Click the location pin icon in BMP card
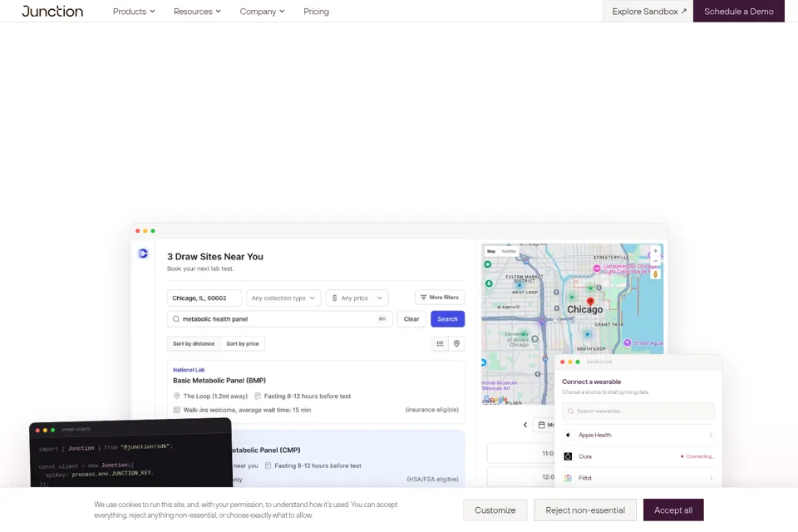 coord(176,396)
